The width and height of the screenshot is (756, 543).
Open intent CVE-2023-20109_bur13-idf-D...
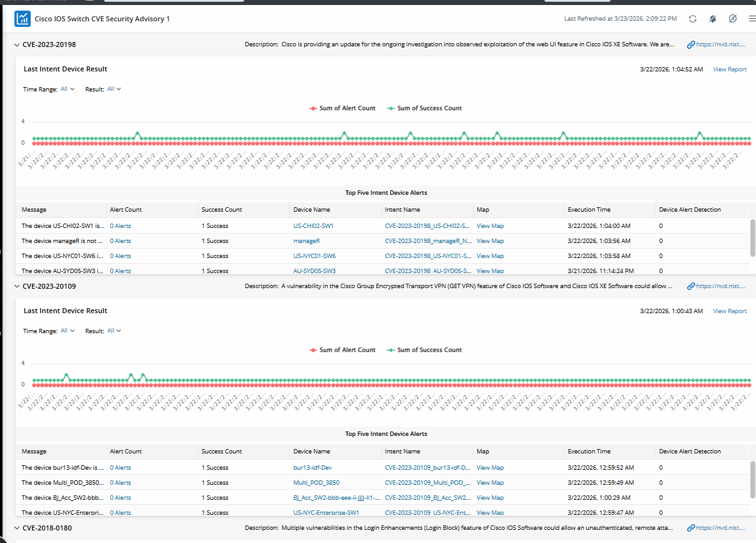(428, 468)
